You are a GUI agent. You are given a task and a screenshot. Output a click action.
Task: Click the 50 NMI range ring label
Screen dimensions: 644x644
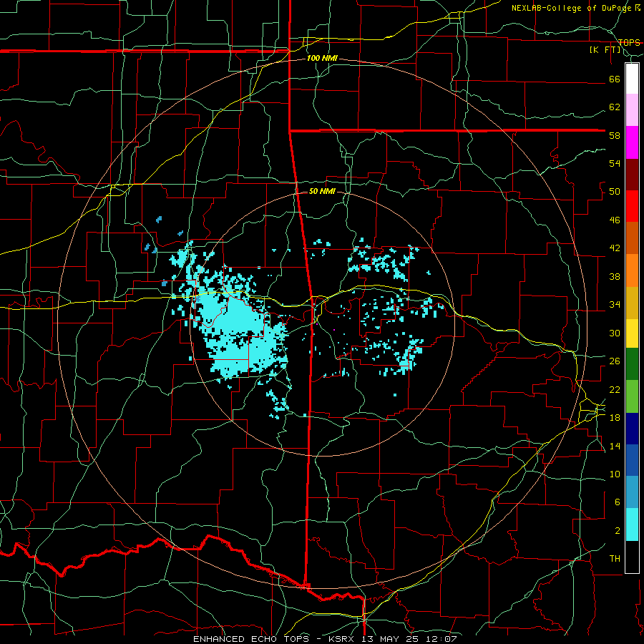tap(322, 191)
